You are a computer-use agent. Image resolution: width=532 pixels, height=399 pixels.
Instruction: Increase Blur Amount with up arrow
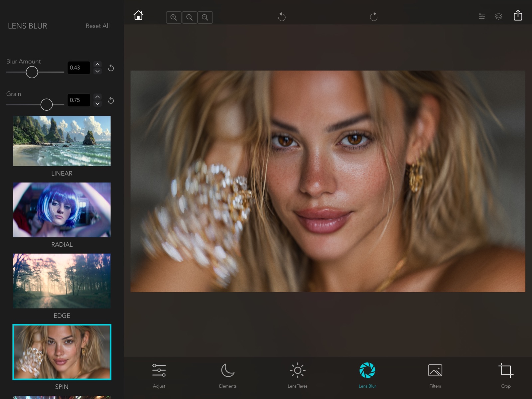(97, 64)
